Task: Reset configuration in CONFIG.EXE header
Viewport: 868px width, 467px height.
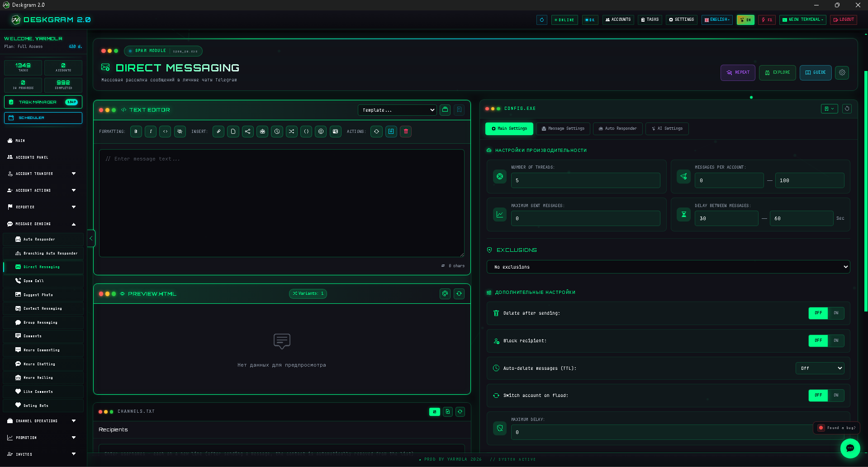Action: pos(847,108)
